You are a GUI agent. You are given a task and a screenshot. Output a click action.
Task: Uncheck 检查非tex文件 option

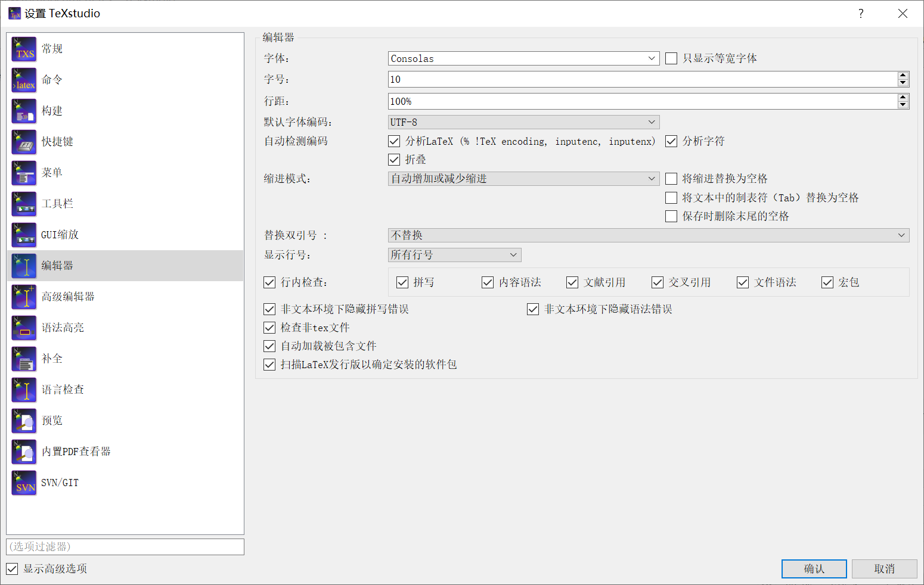269,328
